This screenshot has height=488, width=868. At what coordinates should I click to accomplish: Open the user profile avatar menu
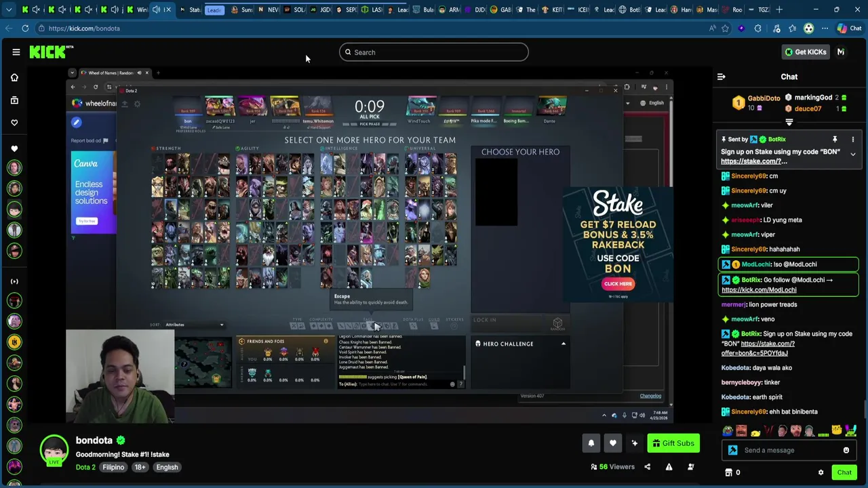[x=841, y=52]
